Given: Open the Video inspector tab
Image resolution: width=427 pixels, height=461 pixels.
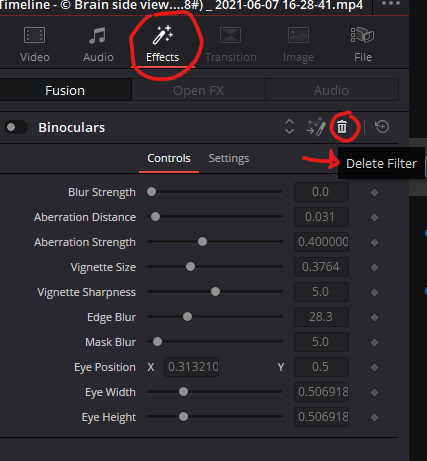Looking at the screenshot, I should point(34,44).
